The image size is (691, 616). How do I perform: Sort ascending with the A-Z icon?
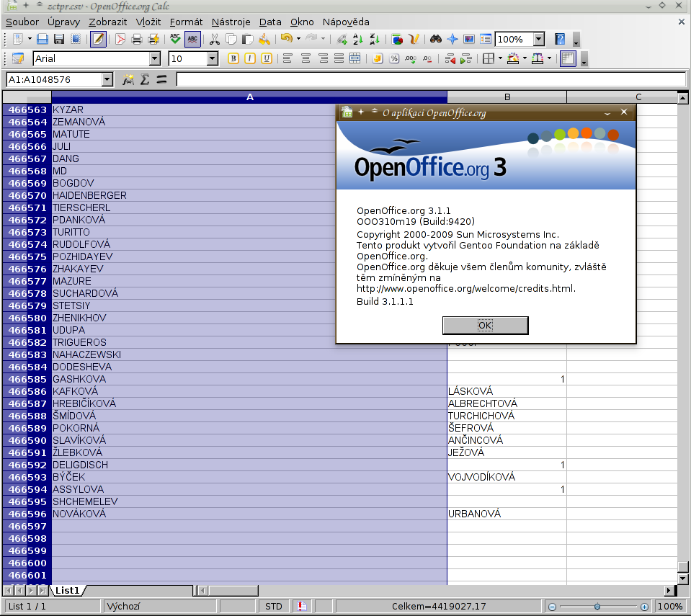(358, 39)
